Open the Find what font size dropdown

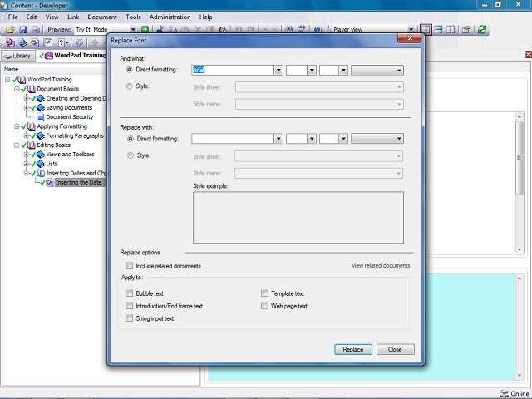312,70
